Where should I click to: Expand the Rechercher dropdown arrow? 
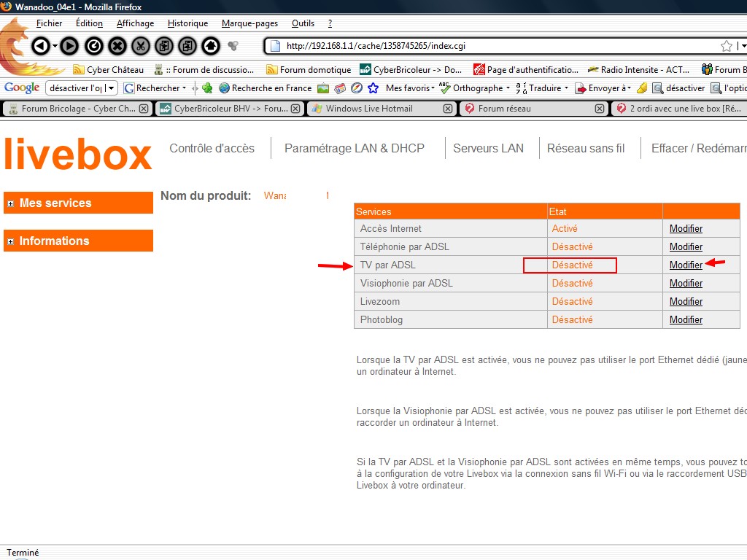click(184, 88)
